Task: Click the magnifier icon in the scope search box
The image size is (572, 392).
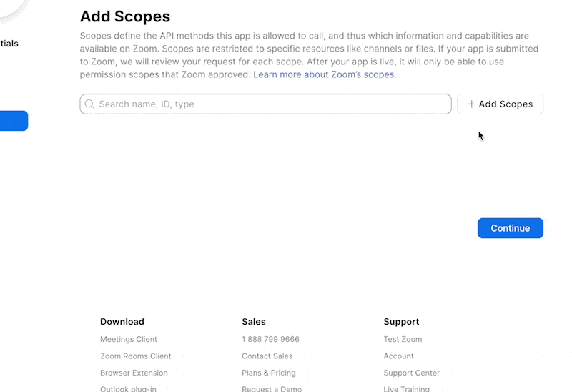Action: point(89,104)
